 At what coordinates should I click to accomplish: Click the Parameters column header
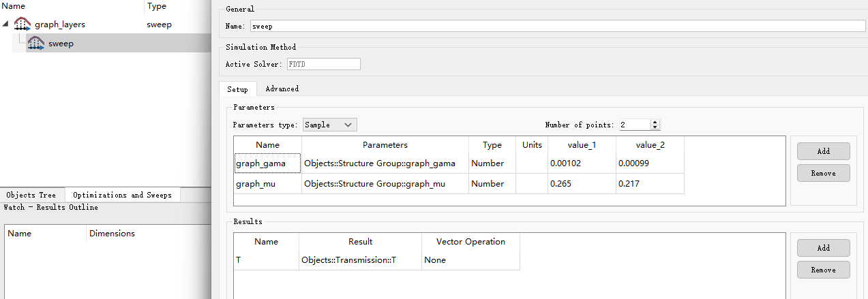(385, 145)
